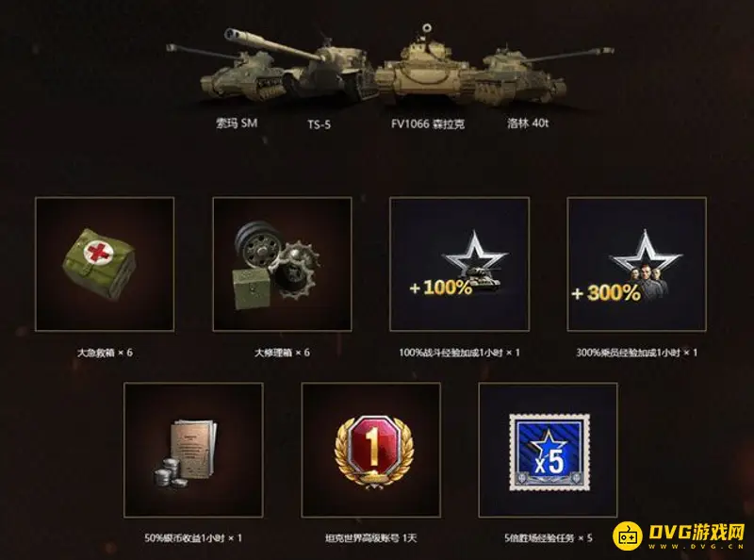Screen dimensions: 754x560
Task: Click the +100% battle experience star icon
Action: 457,265
